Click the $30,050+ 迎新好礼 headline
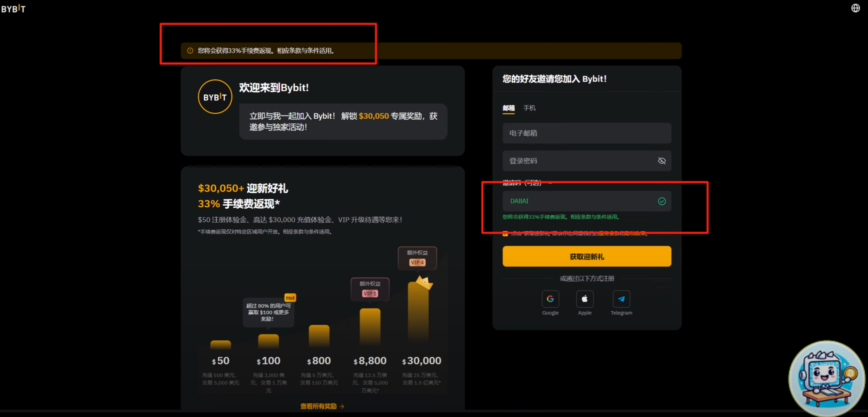This screenshot has width=868, height=417. tap(243, 188)
